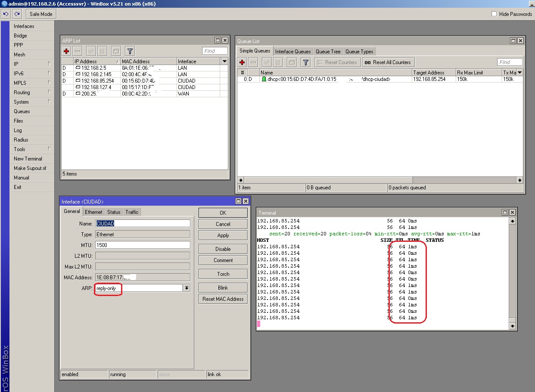535x392 pixels.
Task: Open the ARP mode dropdown
Action: [187, 288]
